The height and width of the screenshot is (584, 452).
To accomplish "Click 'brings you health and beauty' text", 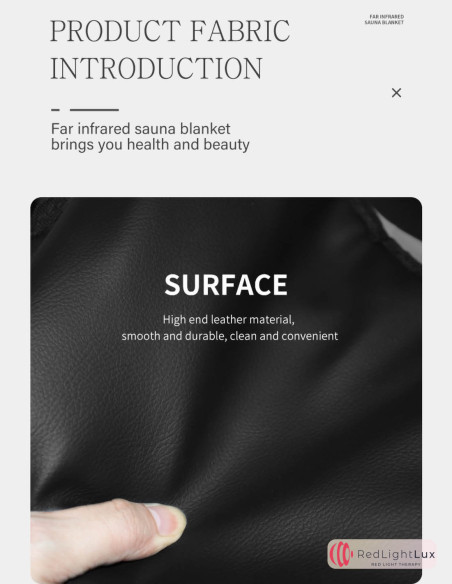I will pos(150,145).
